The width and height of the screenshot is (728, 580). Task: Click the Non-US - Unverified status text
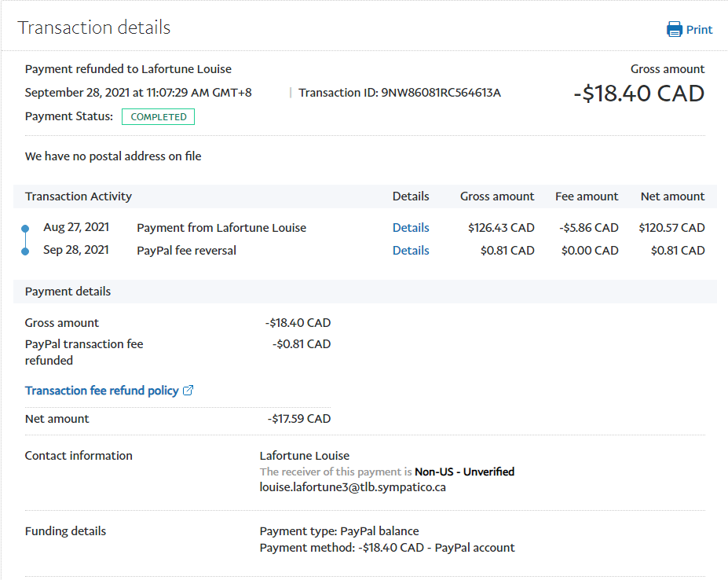tap(464, 472)
